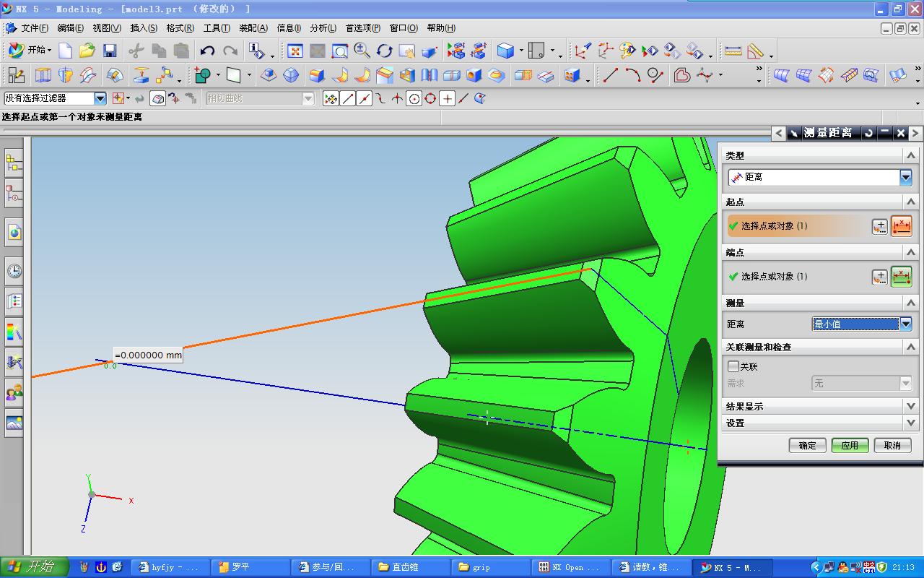Click the Measure Angle protractor icon
This screenshot has width=924, height=578.
coord(755,51)
